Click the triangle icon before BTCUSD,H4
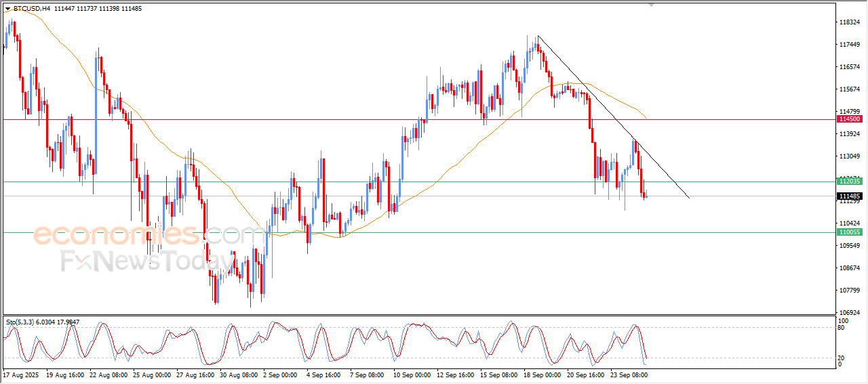This screenshot has width=868, height=384. click(7, 9)
